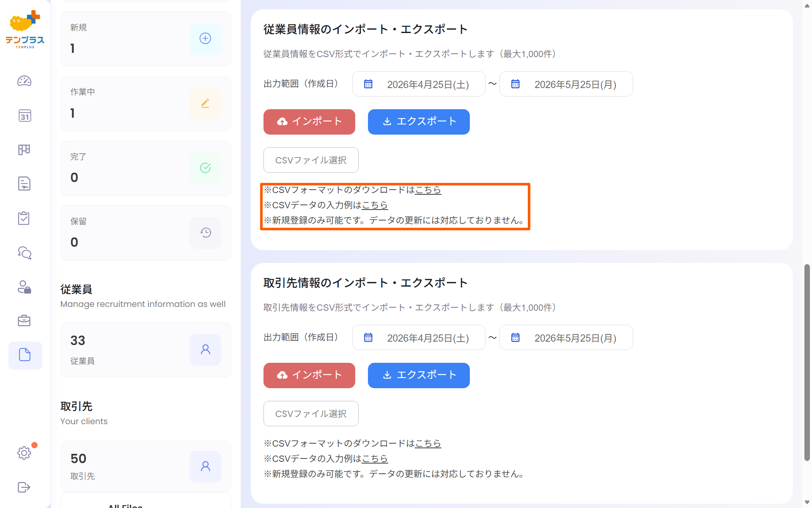Click the 50 client count
The width and height of the screenshot is (812, 508).
(x=79, y=458)
